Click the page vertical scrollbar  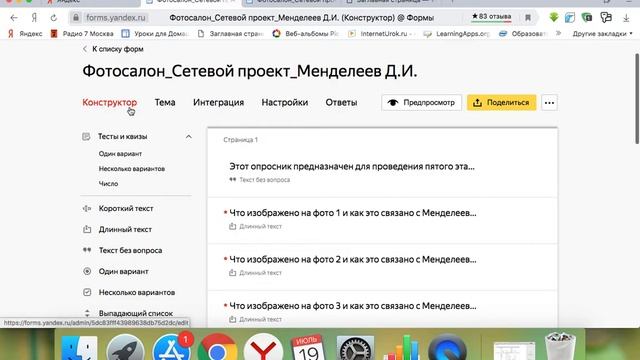point(637,99)
